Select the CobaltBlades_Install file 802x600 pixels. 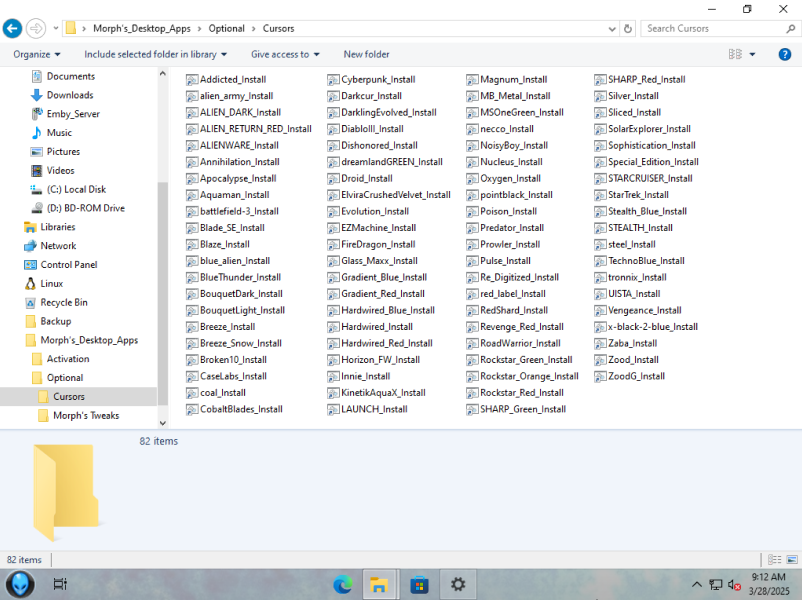tap(234, 409)
